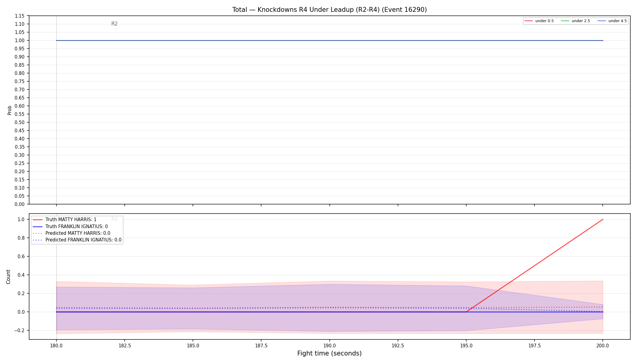Click the 0.6 tick on Count axis
637x364 pixels.
[x=22, y=256]
